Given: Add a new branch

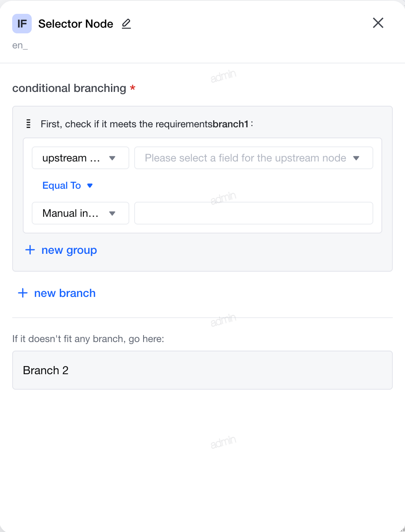Looking at the screenshot, I should pyautogui.click(x=57, y=293).
